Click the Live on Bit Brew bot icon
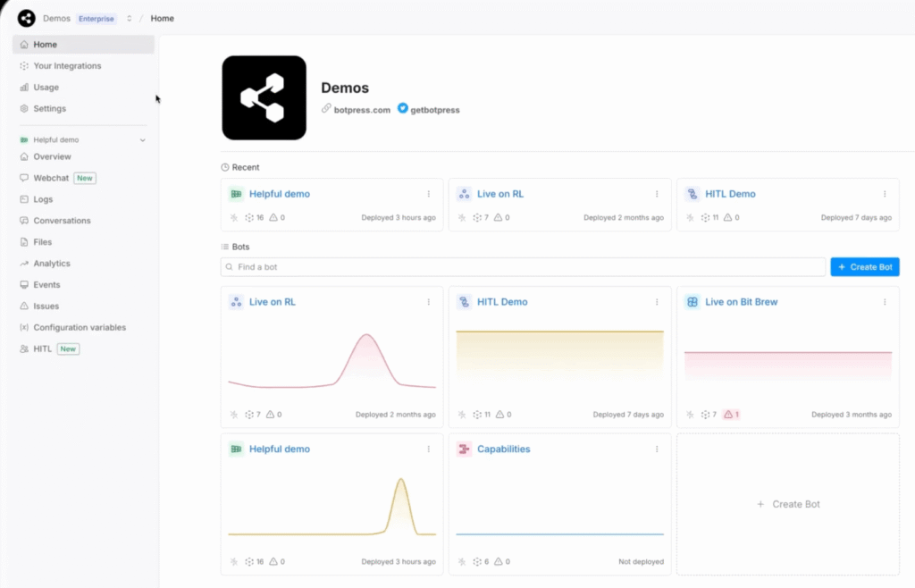 point(693,301)
